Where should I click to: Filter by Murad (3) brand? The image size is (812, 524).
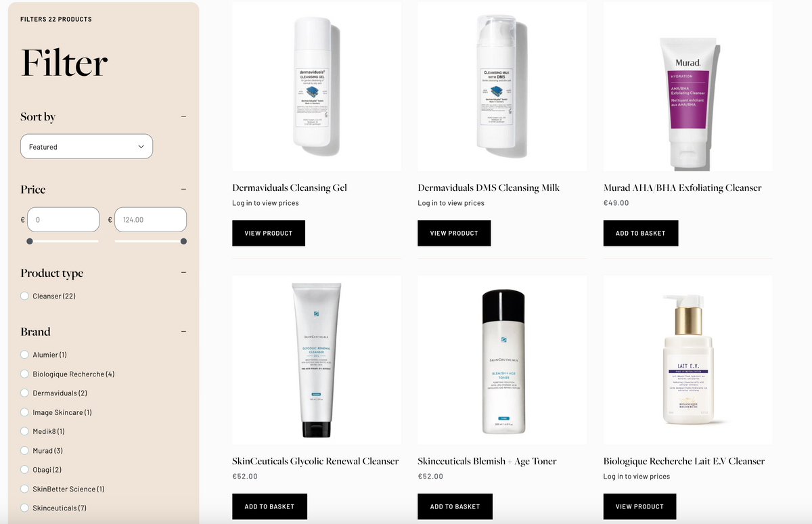tap(42, 450)
